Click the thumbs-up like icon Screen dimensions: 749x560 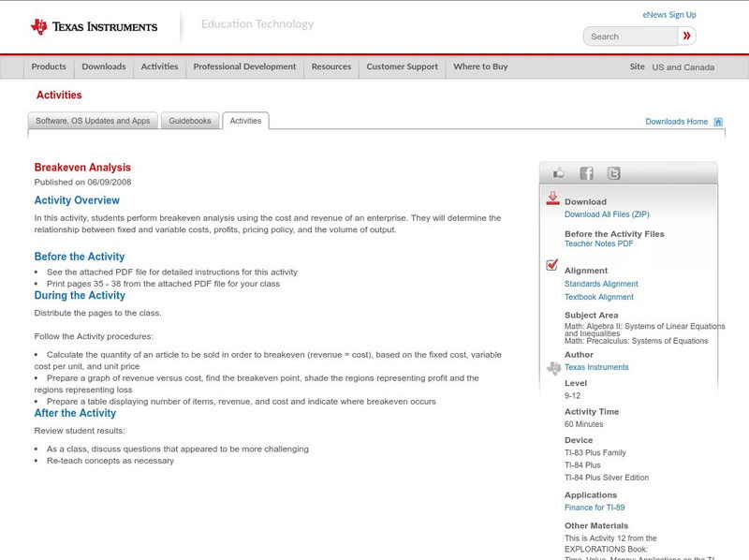[x=558, y=173]
